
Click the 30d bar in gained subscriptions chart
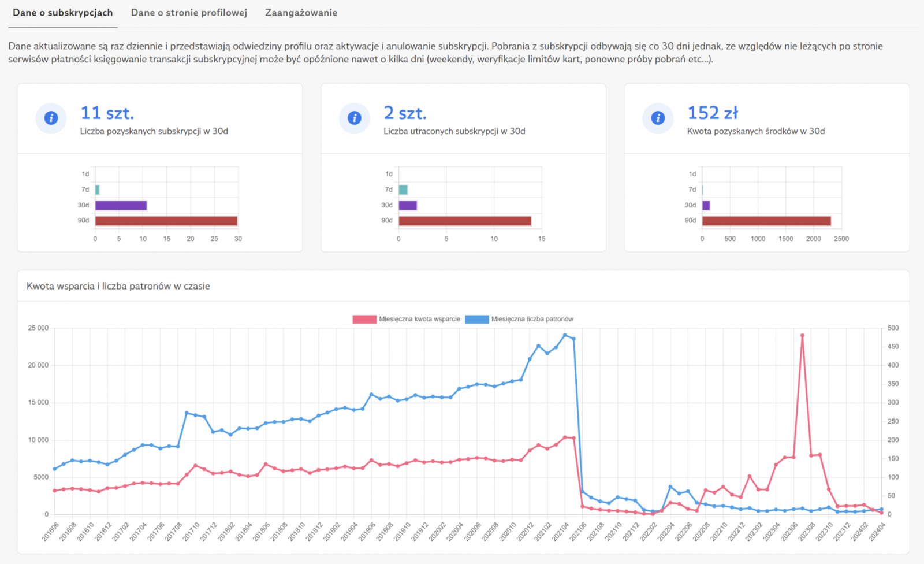121,205
